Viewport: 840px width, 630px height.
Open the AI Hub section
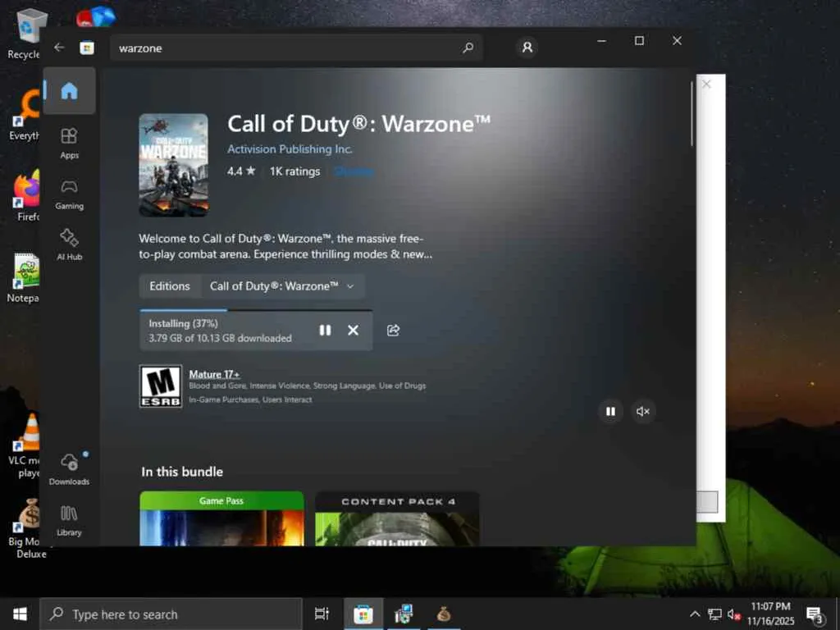click(69, 244)
